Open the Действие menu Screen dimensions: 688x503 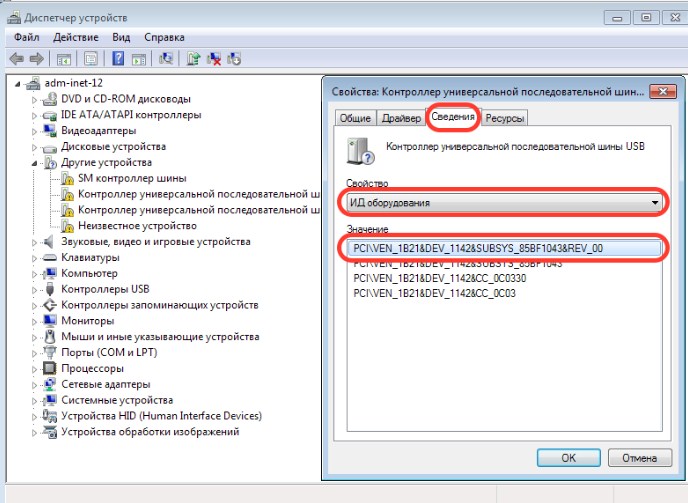point(76,37)
